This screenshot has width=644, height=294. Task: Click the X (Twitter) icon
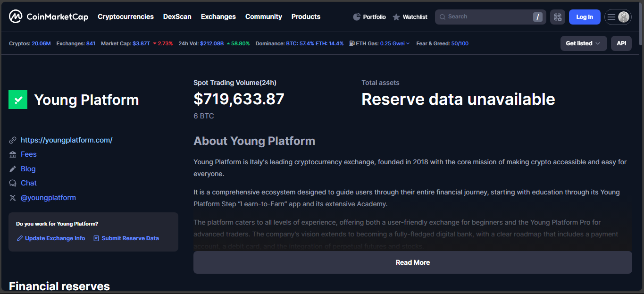click(x=13, y=198)
